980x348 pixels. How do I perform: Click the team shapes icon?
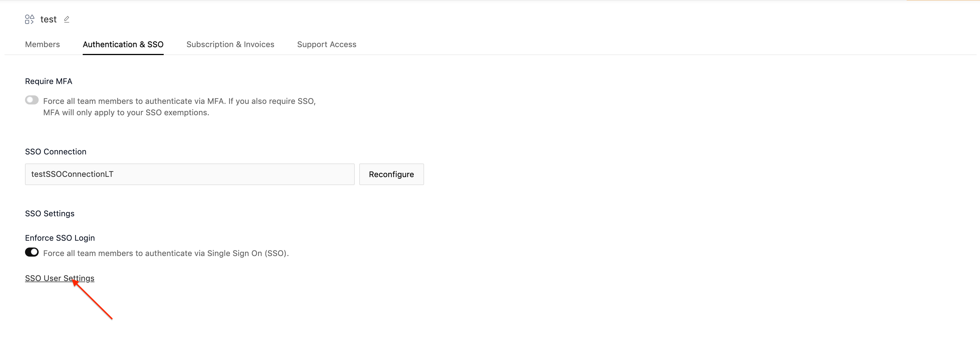pos(30,19)
